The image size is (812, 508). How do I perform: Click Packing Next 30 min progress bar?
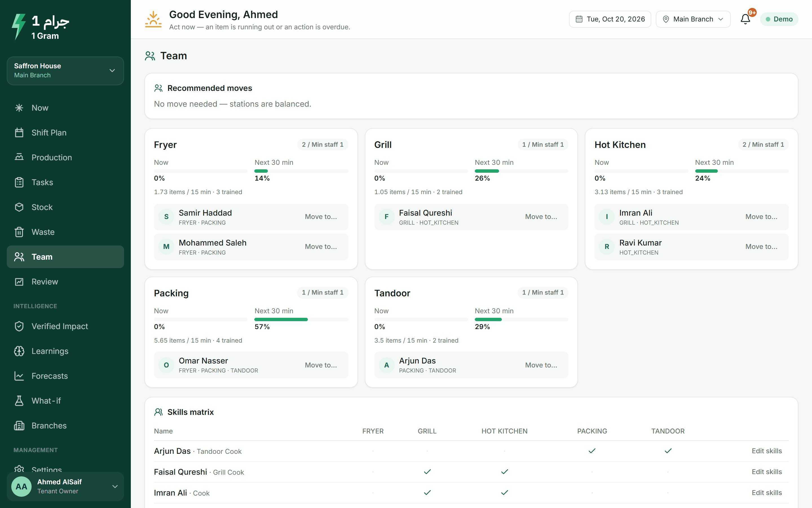click(301, 319)
